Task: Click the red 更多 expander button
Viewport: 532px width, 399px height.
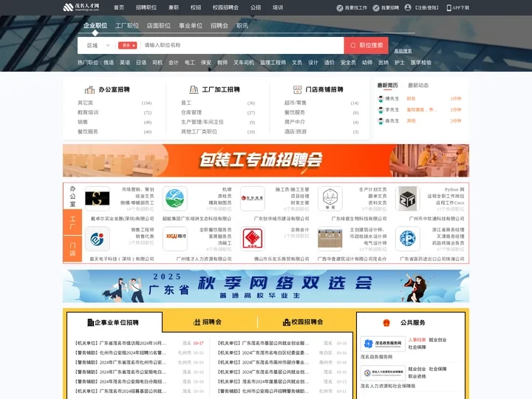Action: [127, 45]
